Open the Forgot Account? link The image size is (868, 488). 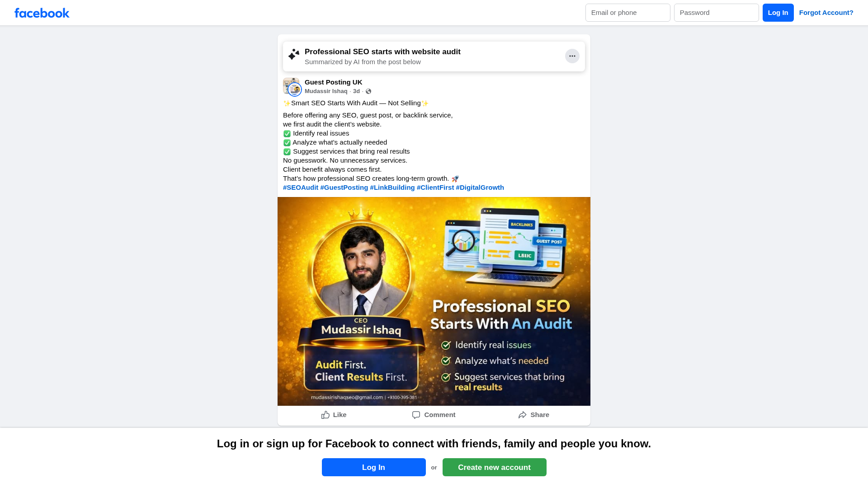tap(826, 13)
